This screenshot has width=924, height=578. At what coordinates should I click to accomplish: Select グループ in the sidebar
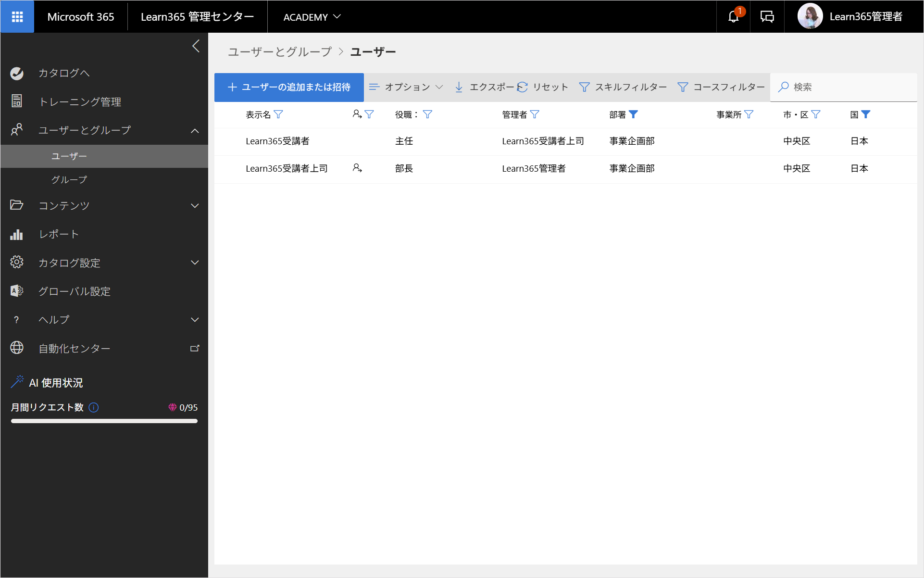(x=104, y=179)
